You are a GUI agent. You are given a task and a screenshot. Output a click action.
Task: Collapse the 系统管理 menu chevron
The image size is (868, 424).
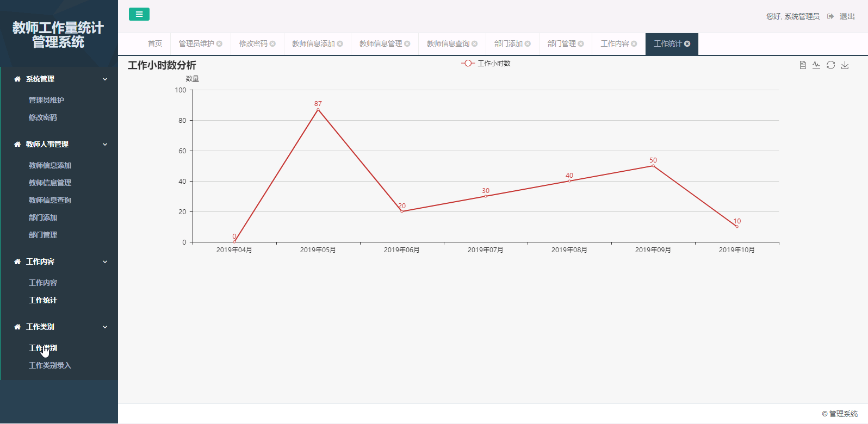coord(105,79)
